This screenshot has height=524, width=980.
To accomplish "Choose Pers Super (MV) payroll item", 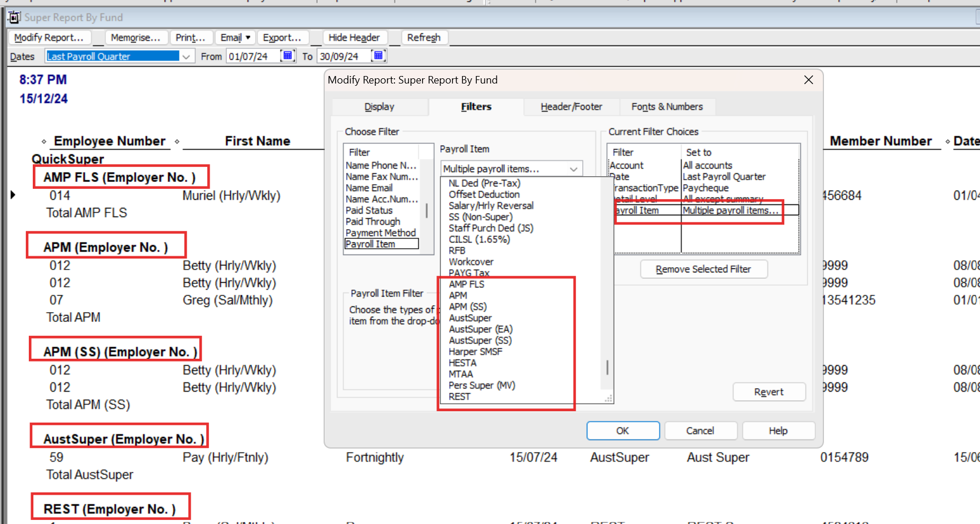I will click(x=482, y=386).
